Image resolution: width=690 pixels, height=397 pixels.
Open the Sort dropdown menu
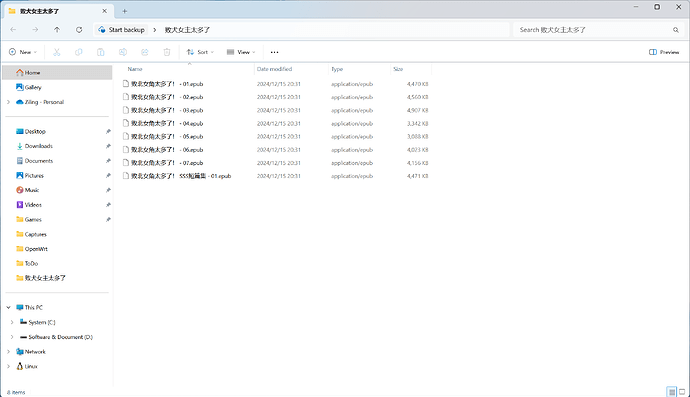(x=200, y=52)
